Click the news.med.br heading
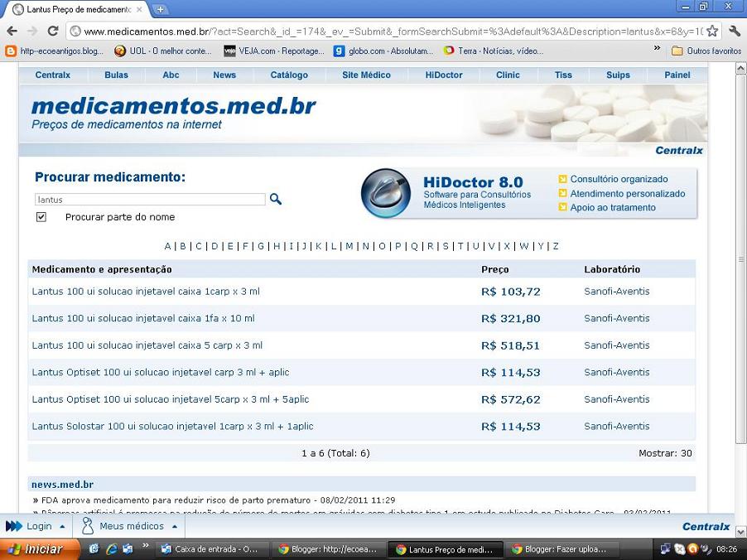This screenshot has height=560, width=747. coord(62,485)
